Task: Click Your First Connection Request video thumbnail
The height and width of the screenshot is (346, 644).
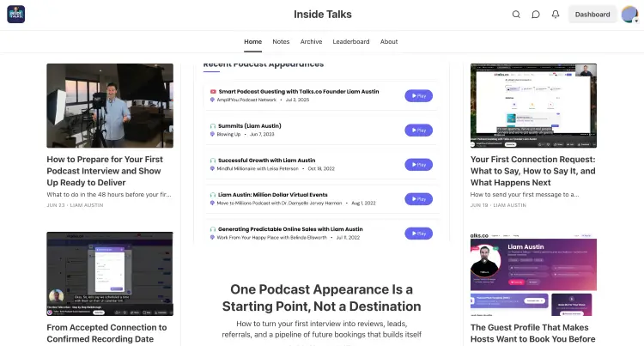Action: tap(533, 106)
